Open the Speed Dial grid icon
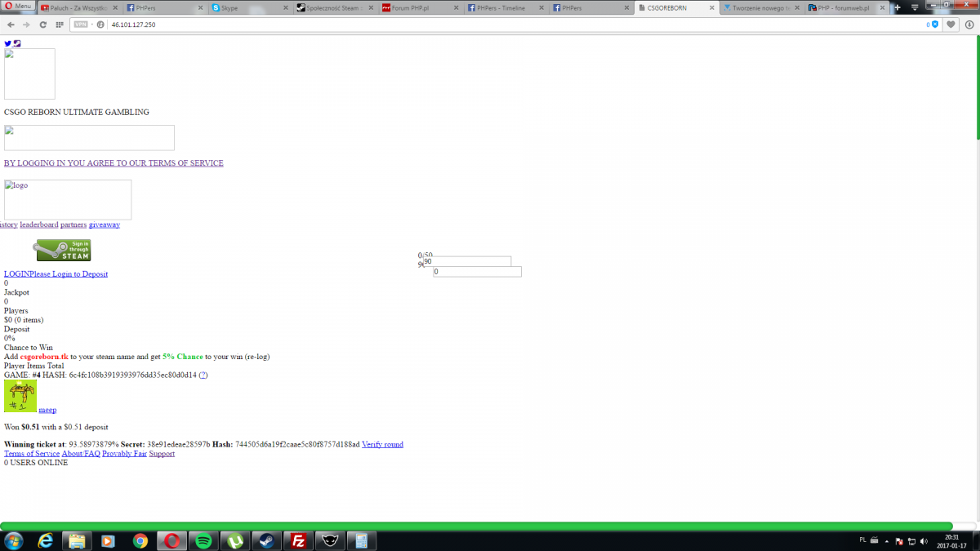980x551 pixels. [60, 24]
